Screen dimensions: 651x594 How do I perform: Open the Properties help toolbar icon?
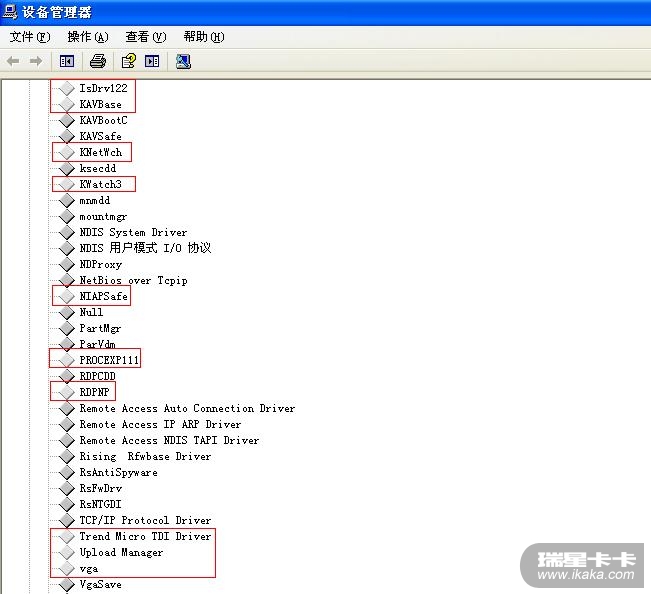point(129,61)
